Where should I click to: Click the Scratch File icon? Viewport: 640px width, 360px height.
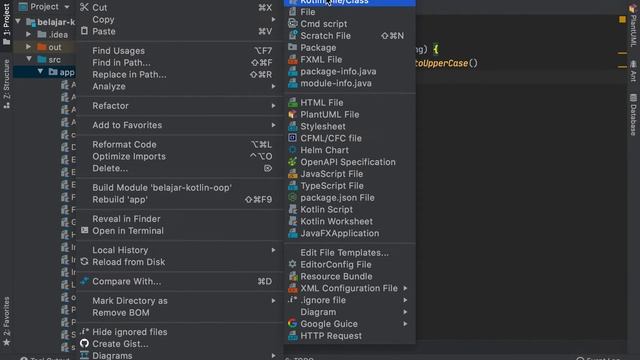pyautogui.click(x=293, y=36)
